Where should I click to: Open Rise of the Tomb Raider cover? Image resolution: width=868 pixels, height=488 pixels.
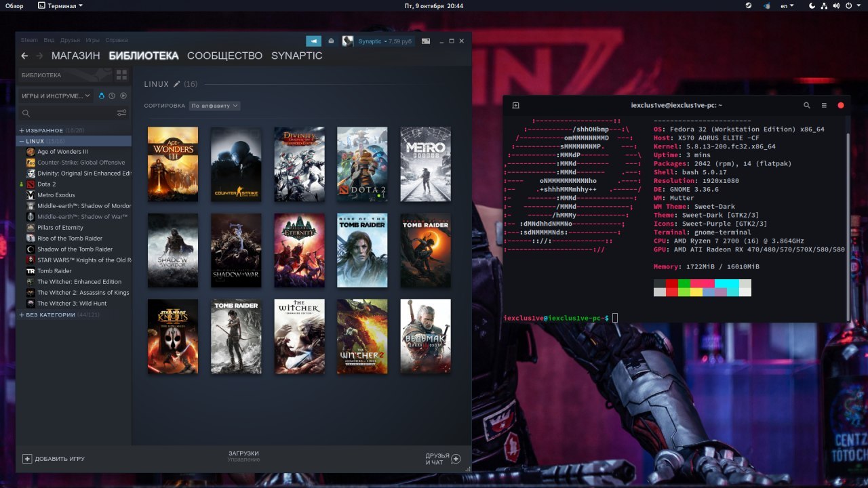point(362,250)
